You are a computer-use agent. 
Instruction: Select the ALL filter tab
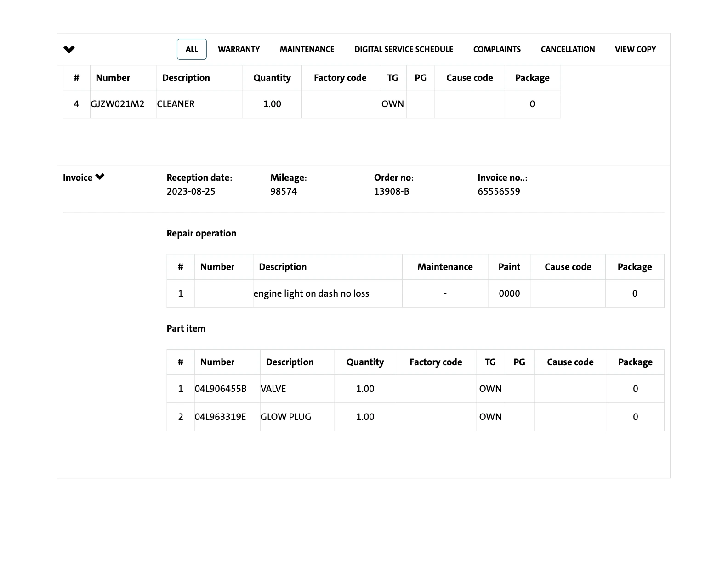point(192,49)
